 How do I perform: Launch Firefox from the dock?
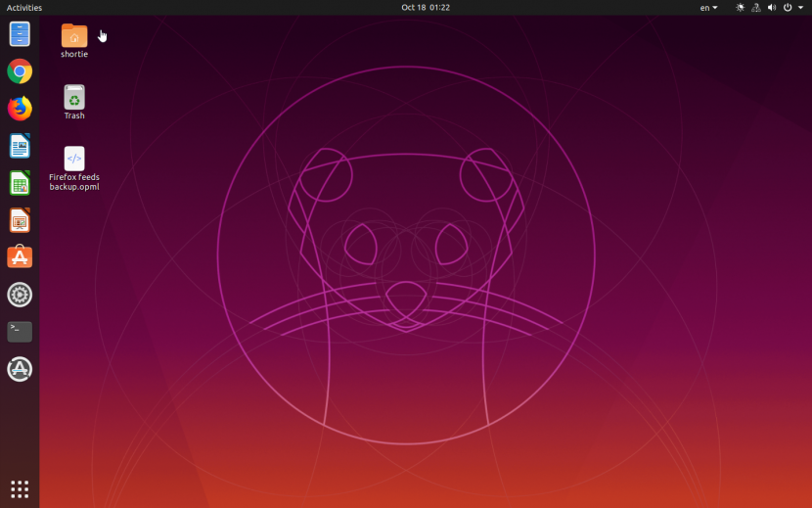(20, 109)
